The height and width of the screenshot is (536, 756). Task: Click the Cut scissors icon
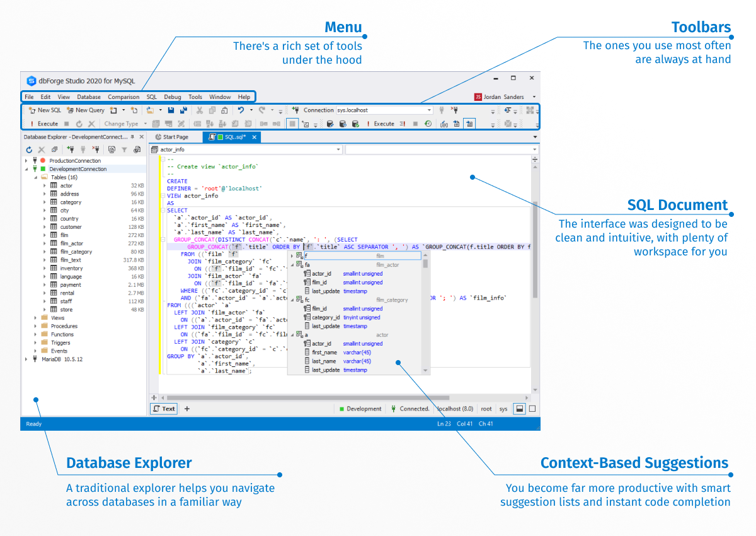tap(200, 110)
